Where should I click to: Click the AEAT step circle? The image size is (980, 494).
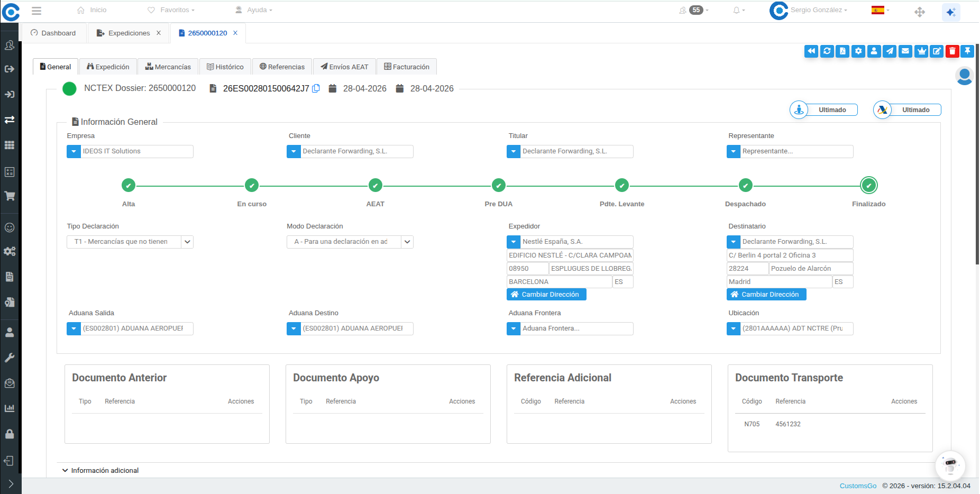point(375,186)
